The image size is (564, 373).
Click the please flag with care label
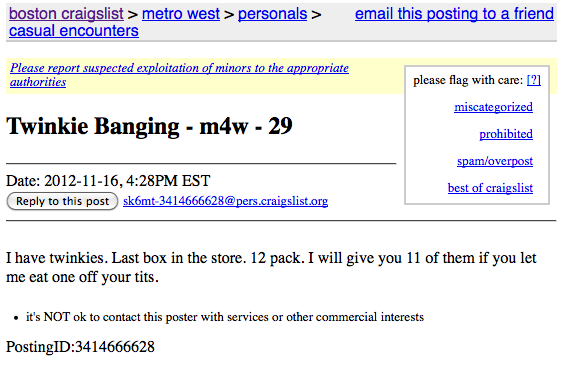tap(468, 80)
